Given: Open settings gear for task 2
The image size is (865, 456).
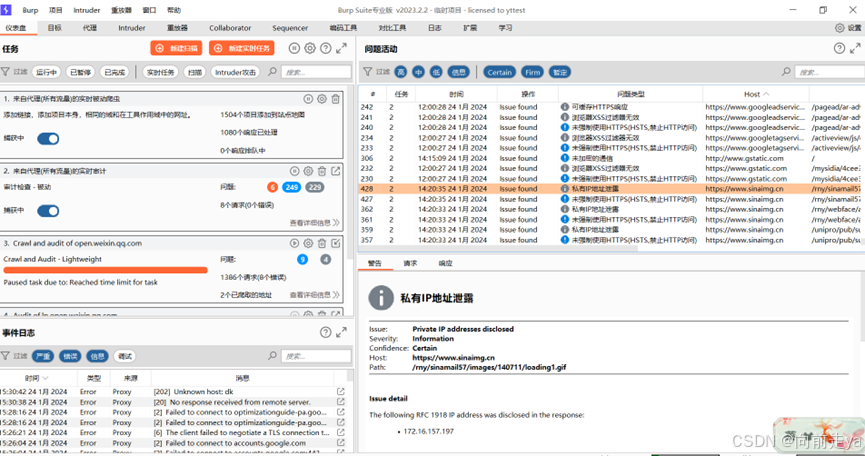Looking at the screenshot, I should pyautogui.click(x=308, y=171).
